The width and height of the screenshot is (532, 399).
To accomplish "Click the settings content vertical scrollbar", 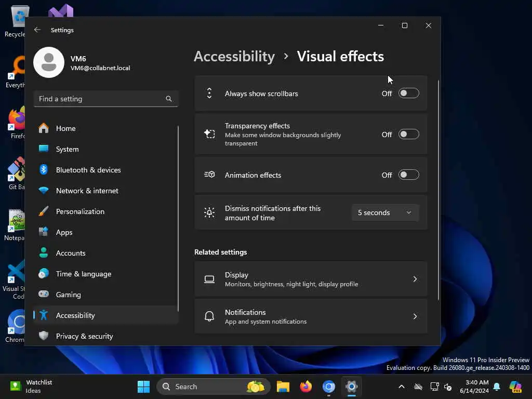I will click(x=438, y=190).
